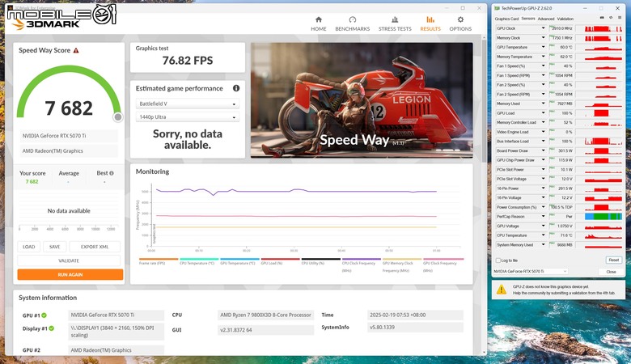Toggle CPU Utility (%) legend in Monitoring
631x364 pixels.
(320, 261)
